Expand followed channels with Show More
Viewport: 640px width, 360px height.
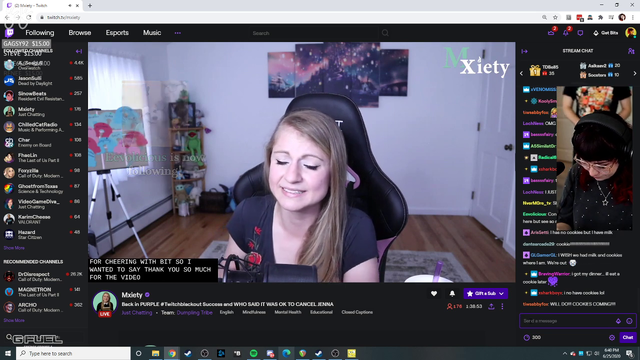click(14, 248)
